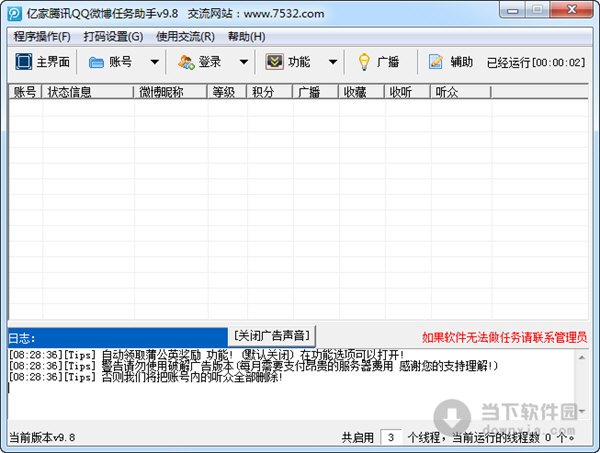Click the app logo in title bar
The image size is (600, 453).
point(15,14)
